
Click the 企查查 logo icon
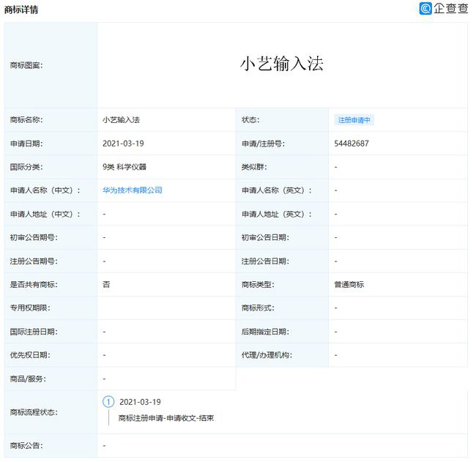[425, 9]
